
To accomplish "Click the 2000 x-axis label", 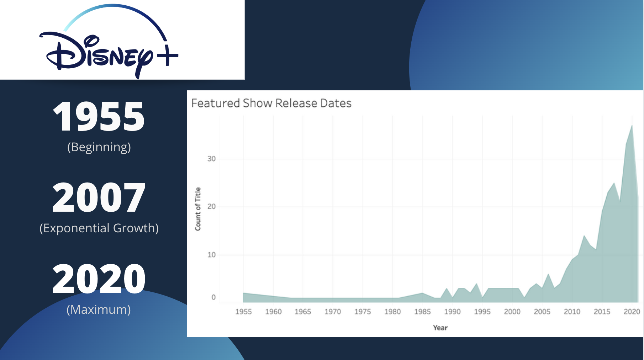I will (x=512, y=312).
